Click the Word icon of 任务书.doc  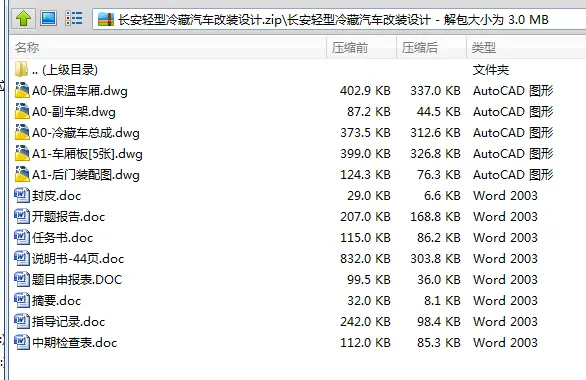[x=22, y=237]
